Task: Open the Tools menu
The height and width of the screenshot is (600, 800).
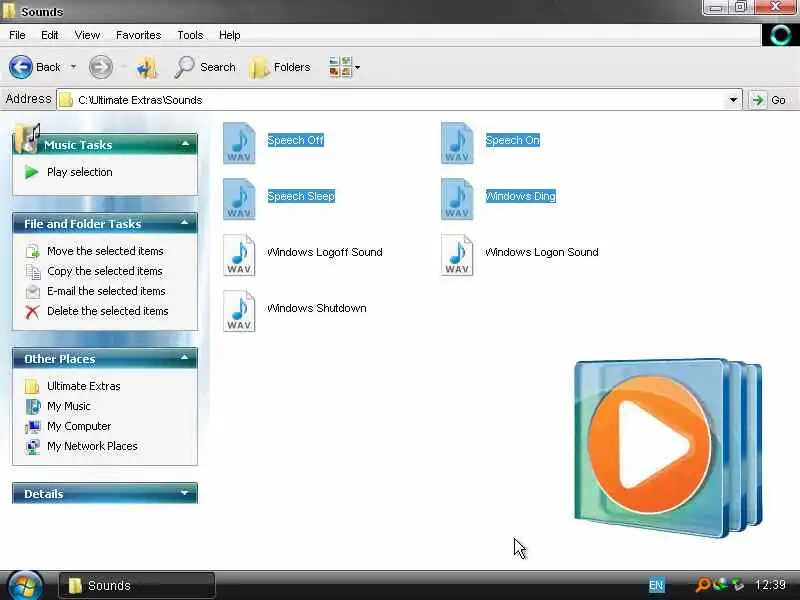Action: click(x=190, y=35)
